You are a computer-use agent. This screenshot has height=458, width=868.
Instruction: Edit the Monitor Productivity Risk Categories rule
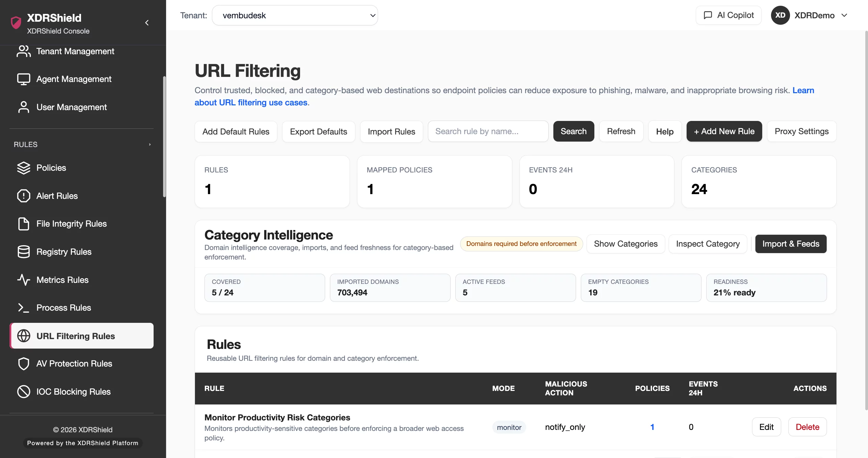coord(766,427)
